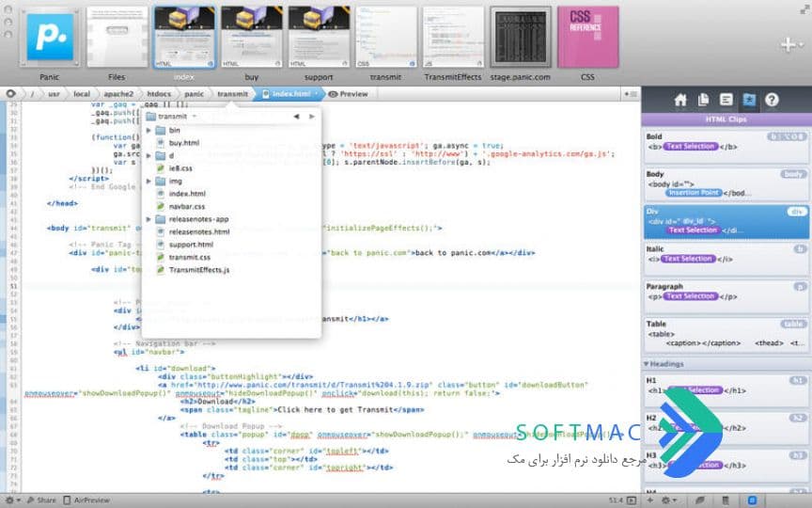Insert the Table clip
Viewport: 812px width, 508px height.
click(726, 334)
